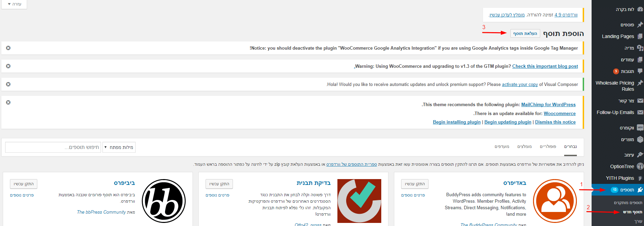Click the Wholesale Pricing Rules pin icon
644x226 pixels.
point(640,83)
